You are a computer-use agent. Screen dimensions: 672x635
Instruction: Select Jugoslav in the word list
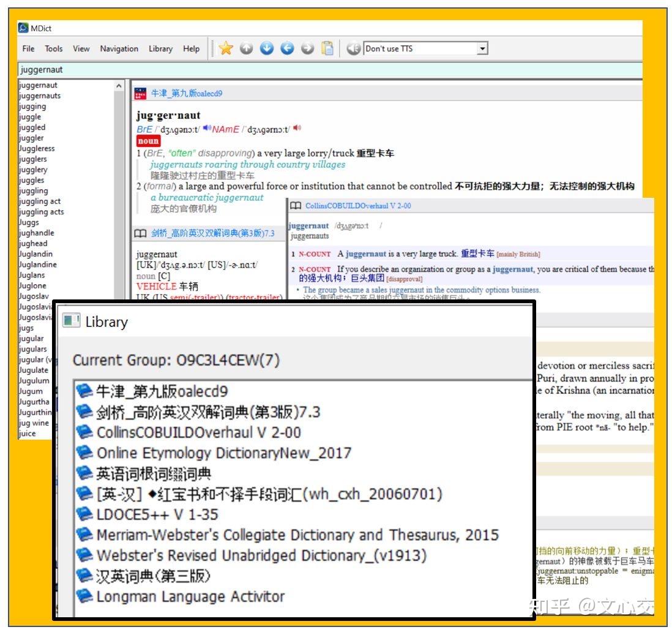[x=34, y=296]
